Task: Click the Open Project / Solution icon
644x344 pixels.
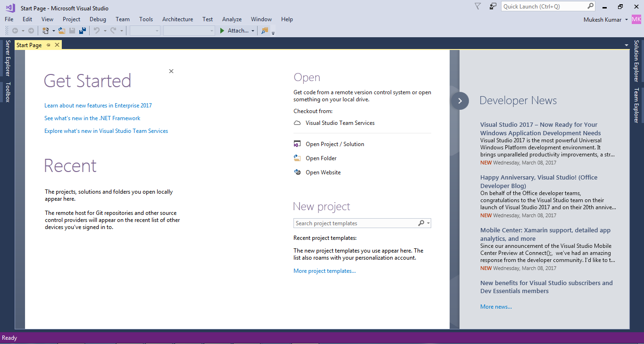Action: 297,144
